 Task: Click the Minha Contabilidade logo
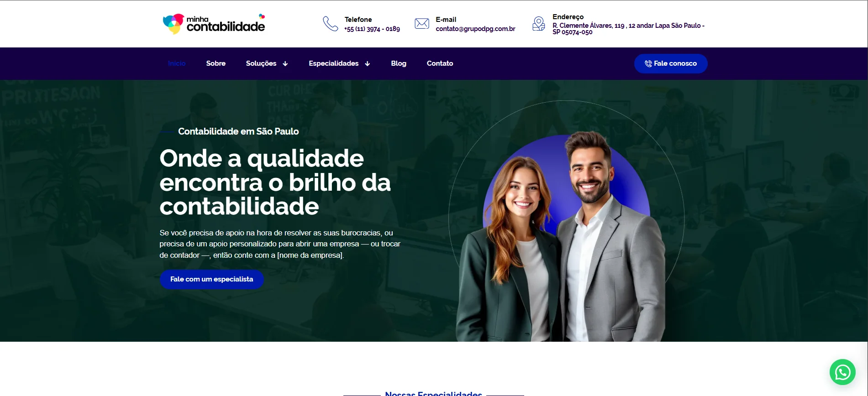214,24
